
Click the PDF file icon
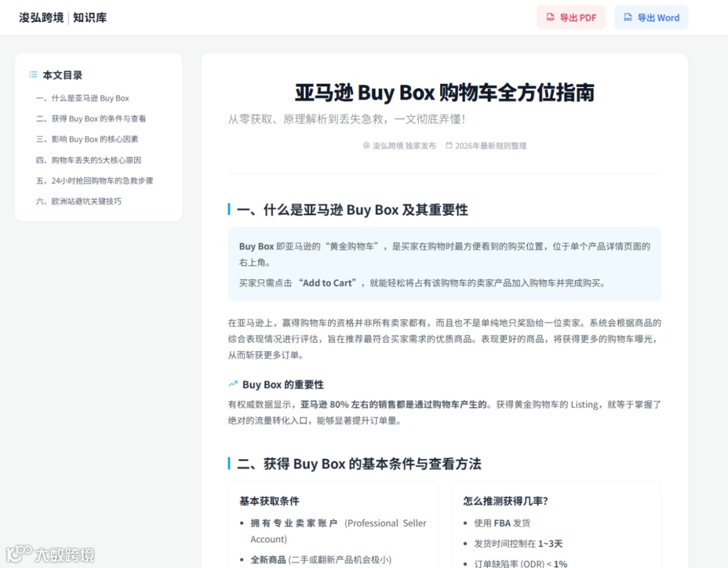point(550,17)
